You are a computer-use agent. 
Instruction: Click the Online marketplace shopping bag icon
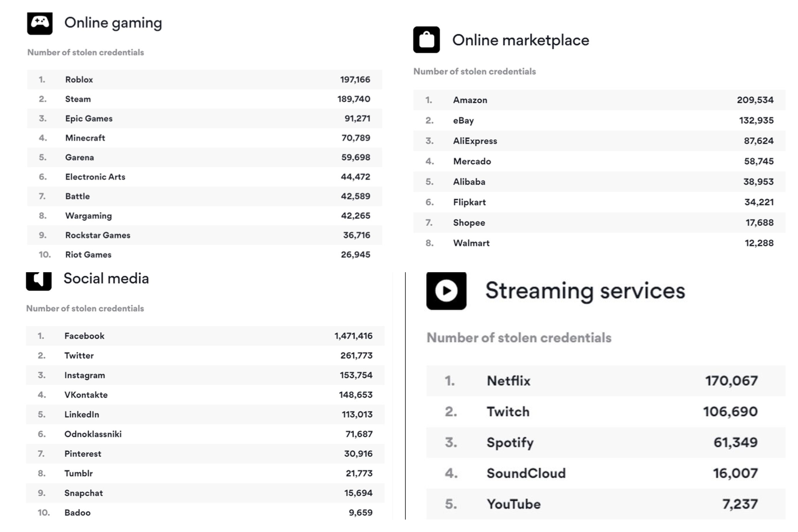426,40
